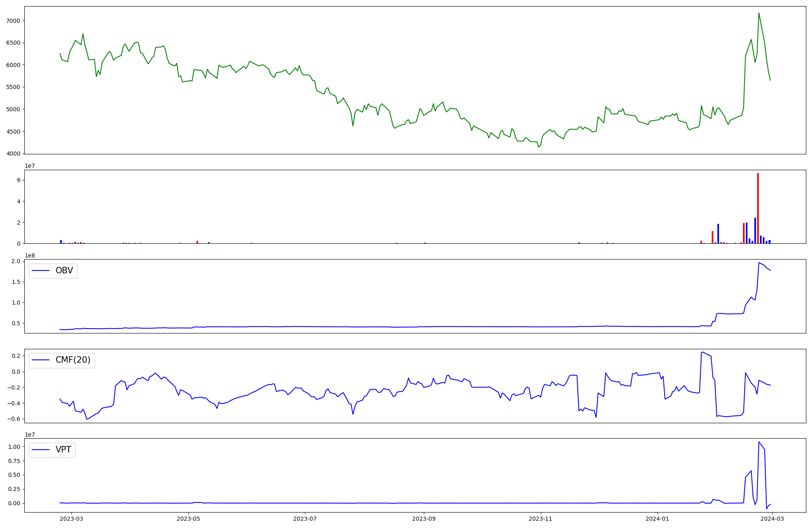Click the blue line sample in OBV legend
This screenshot has width=812, height=528.
pyautogui.click(x=41, y=271)
